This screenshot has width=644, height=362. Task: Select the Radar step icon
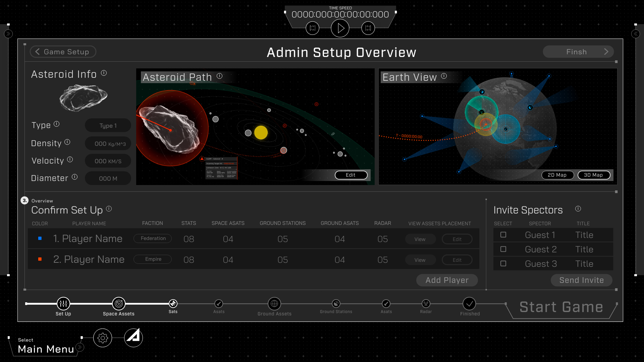coord(426,304)
